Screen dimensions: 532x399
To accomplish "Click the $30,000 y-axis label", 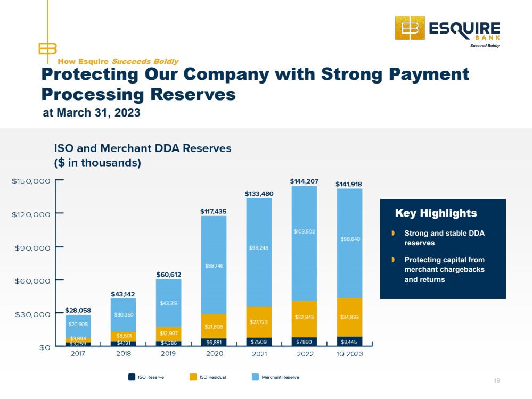I will (32, 314).
